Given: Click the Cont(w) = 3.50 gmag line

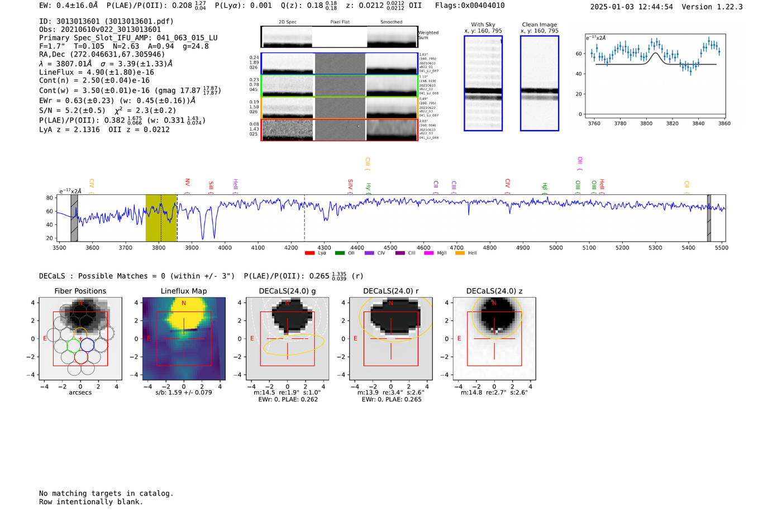Looking at the screenshot, I should click(x=130, y=90).
